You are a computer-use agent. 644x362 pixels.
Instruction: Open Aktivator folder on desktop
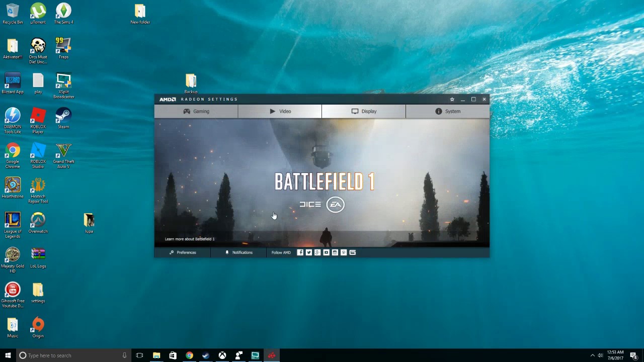13,49
